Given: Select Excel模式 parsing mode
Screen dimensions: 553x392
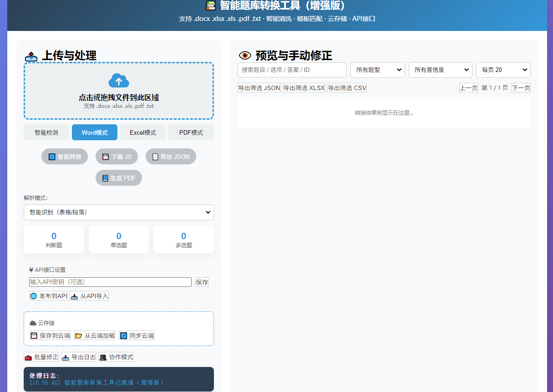Looking at the screenshot, I should point(143,132).
